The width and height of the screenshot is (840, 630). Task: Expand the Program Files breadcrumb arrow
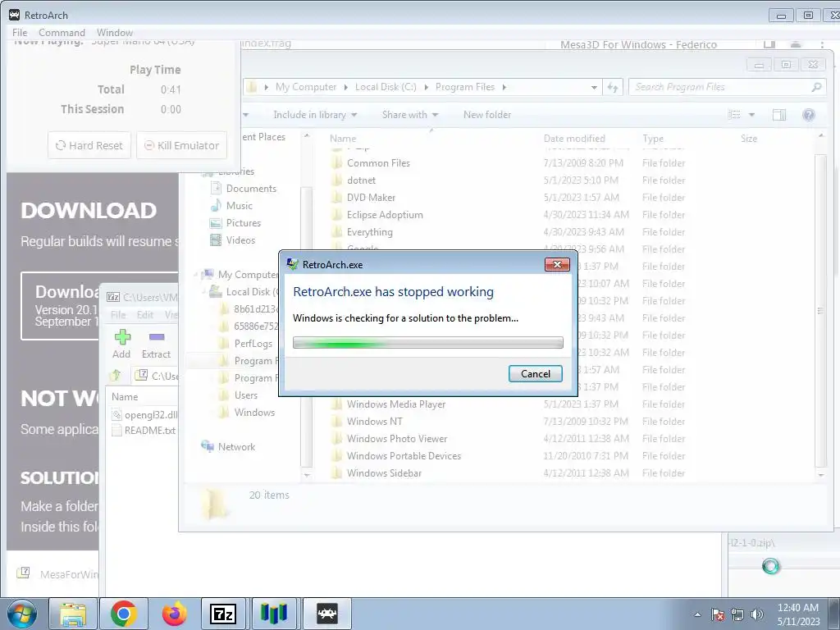tap(504, 87)
